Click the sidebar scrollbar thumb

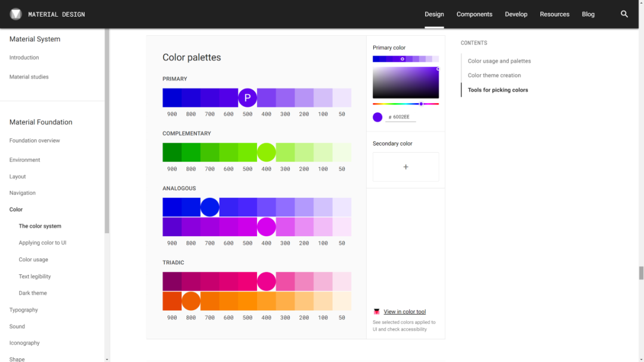(x=107, y=131)
